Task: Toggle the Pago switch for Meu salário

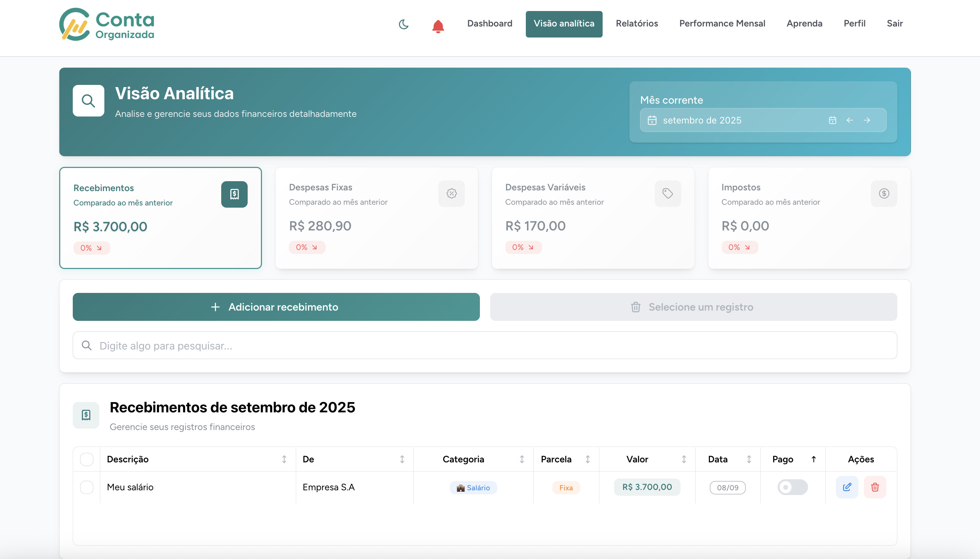Action: [x=792, y=487]
